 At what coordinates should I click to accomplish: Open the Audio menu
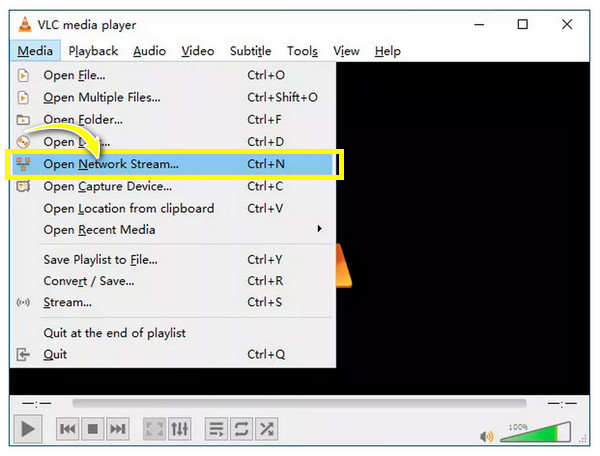pos(150,51)
